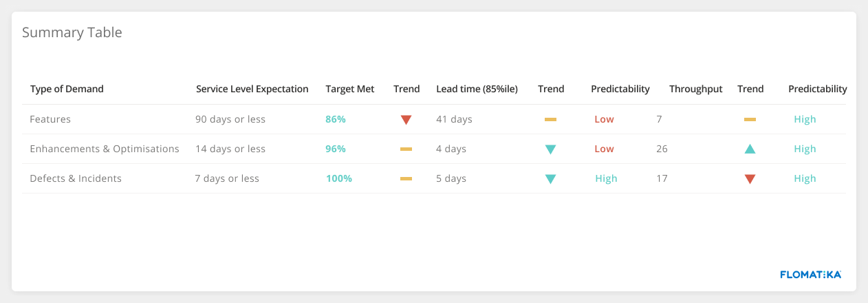Click the Throughput column header
Viewport: 868px width, 303px height.
coord(695,89)
